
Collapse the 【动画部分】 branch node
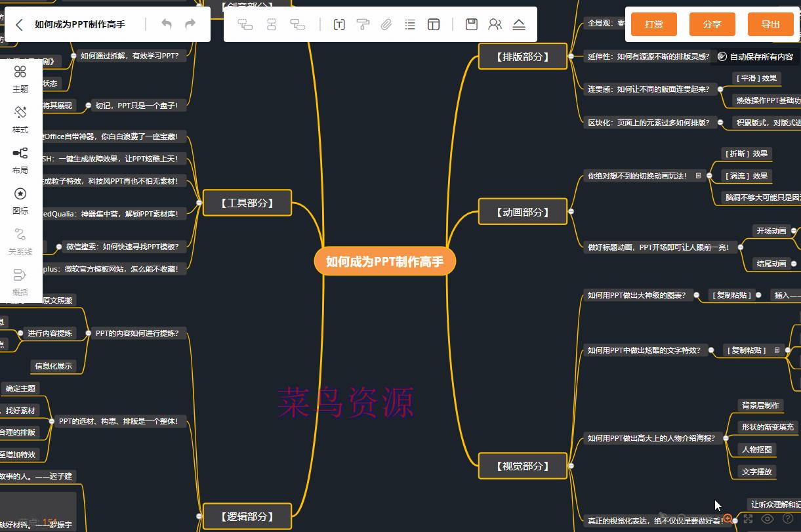coord(571,211)
